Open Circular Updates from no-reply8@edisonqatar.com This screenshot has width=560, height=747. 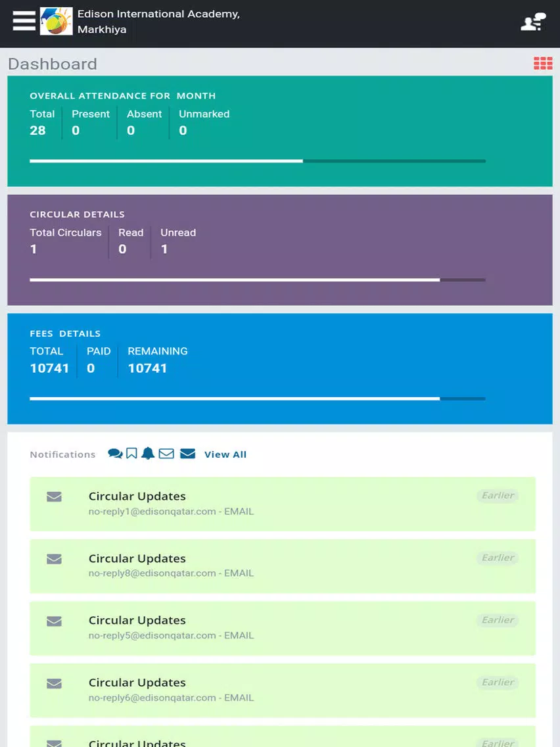(283, 566)
